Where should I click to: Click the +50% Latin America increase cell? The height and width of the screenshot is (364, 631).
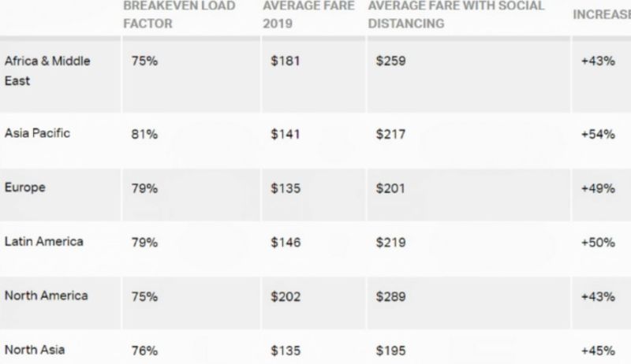click(x=598, y=242)
